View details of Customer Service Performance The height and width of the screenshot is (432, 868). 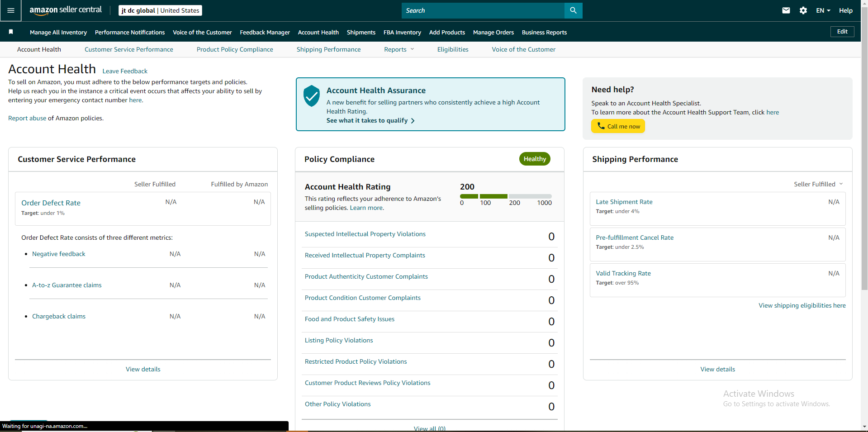click(x=143, y=369)
